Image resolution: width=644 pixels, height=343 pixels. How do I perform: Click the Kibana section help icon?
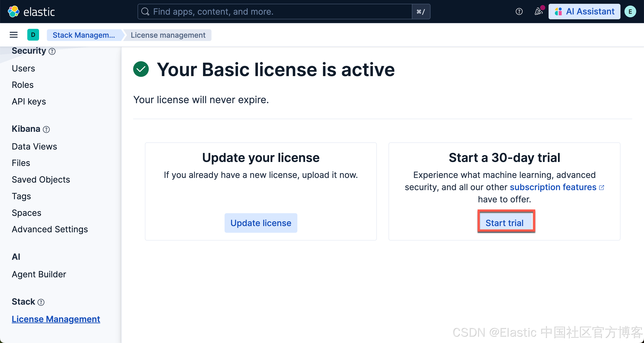46,130
